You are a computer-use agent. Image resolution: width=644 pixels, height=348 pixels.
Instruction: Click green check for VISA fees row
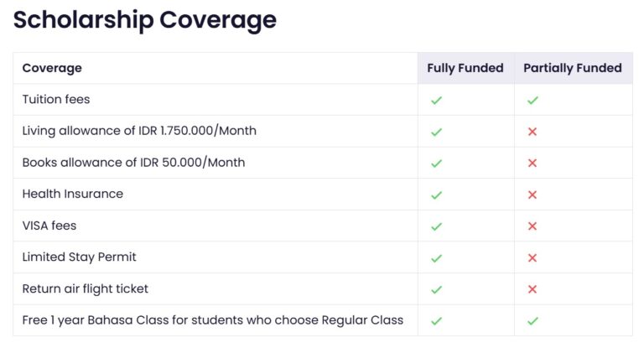pyautogui.click(x=436, y=226)
